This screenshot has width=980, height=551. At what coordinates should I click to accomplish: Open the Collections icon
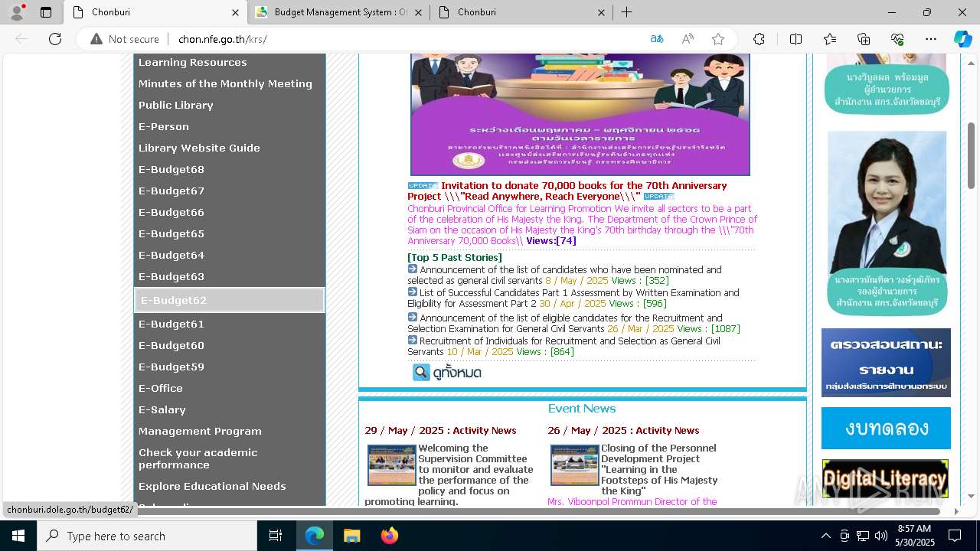(x=864, y=39)
